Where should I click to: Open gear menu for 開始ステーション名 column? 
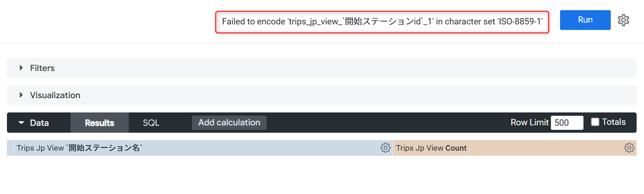click(x=385, y=148)
